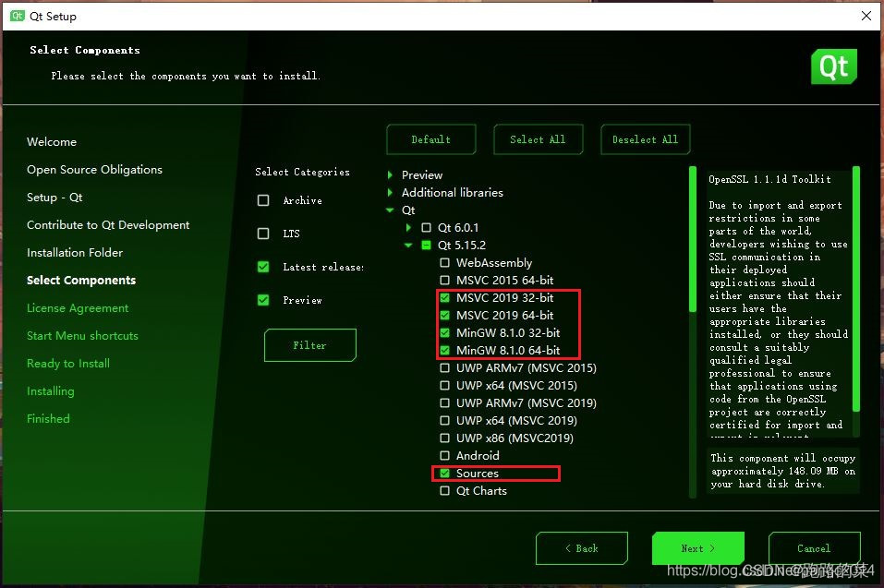
Task: Select the Start Menu shortcuts step
Action: 82,336
